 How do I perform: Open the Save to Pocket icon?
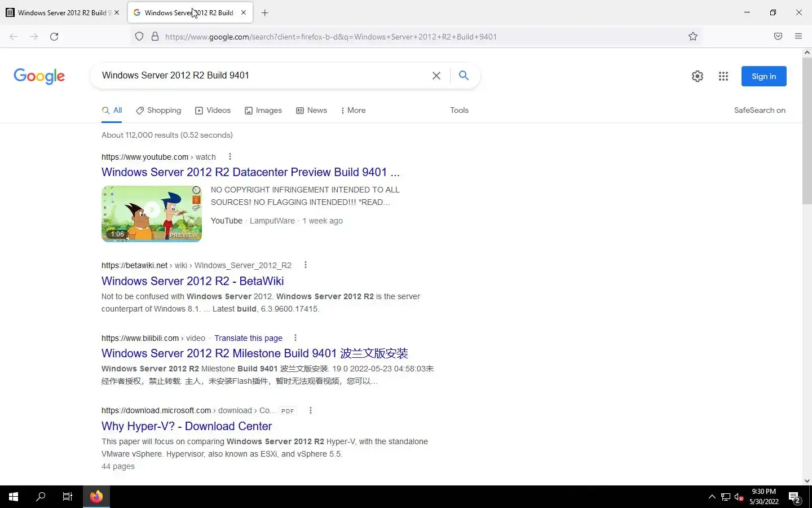tap(778, 37)
